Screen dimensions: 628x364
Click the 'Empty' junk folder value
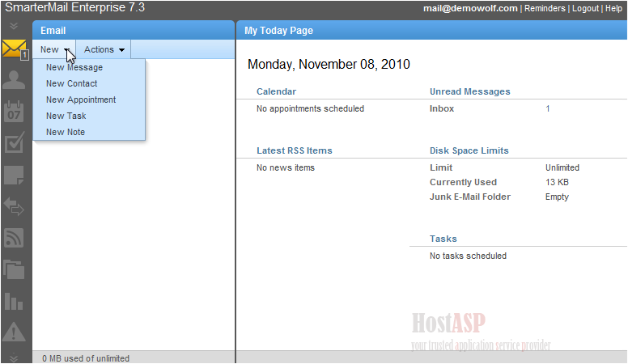coord(557,197)
